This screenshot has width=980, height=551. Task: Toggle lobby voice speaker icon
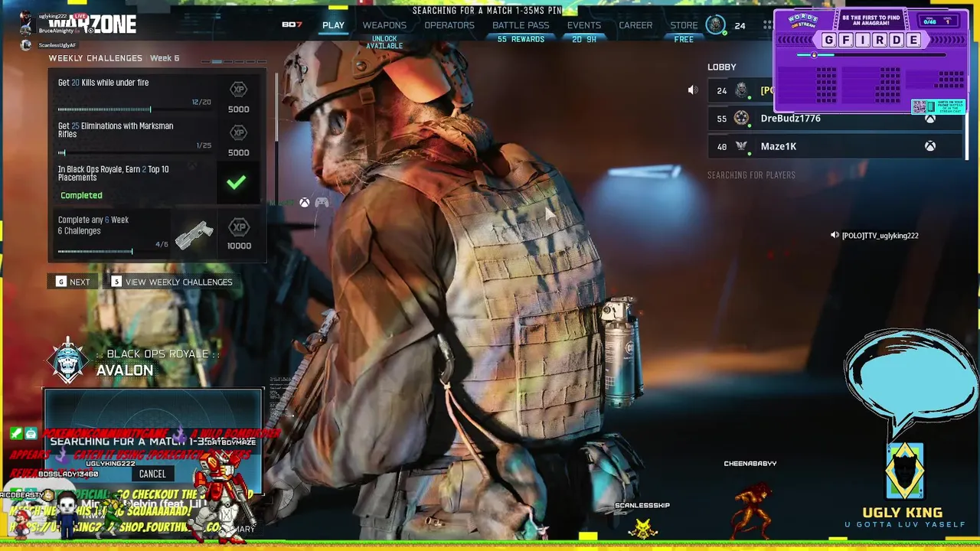[693, 90]
